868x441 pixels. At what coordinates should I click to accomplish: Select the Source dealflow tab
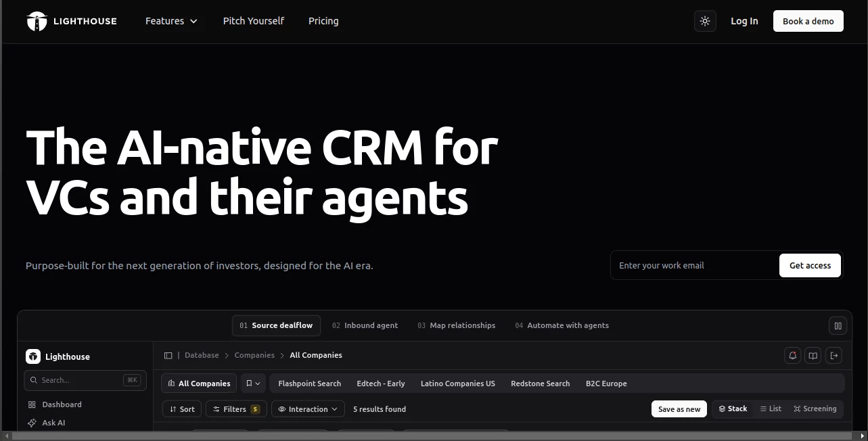276,325
